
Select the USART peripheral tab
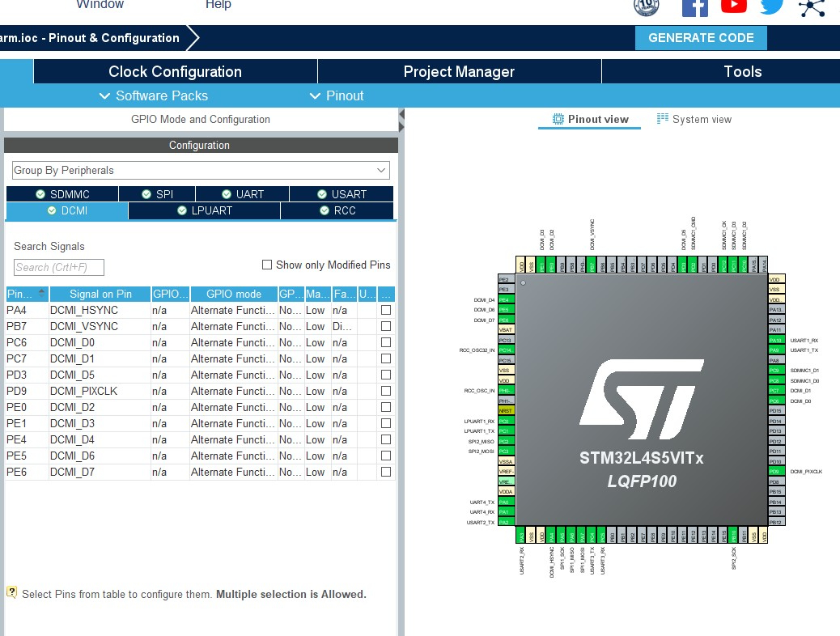(342, 194)
